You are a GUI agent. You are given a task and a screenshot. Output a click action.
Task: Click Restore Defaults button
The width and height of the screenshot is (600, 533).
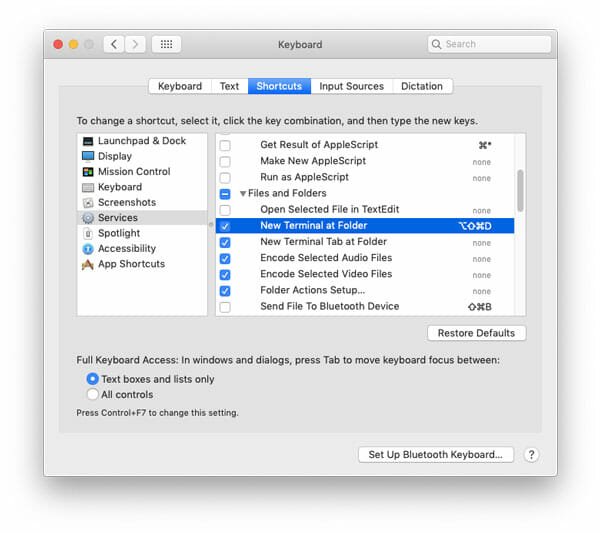coord(476,333)
